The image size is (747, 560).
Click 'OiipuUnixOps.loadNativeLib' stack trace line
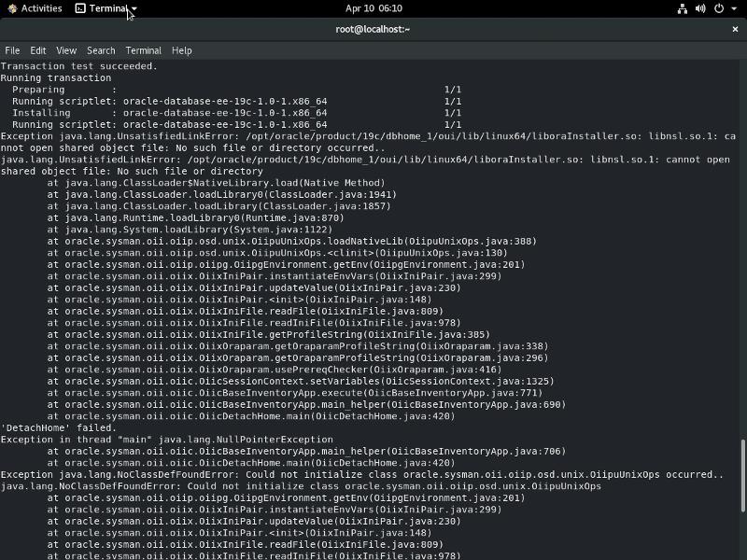pyautogui.click(x=292, y=241)
